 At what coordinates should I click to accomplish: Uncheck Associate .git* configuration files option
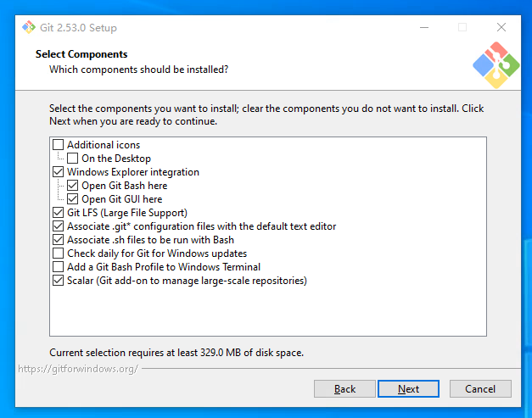point(59,226)
